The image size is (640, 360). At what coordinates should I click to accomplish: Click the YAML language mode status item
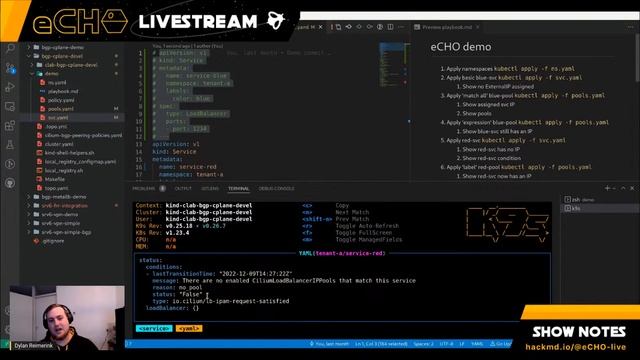[477, 344]
